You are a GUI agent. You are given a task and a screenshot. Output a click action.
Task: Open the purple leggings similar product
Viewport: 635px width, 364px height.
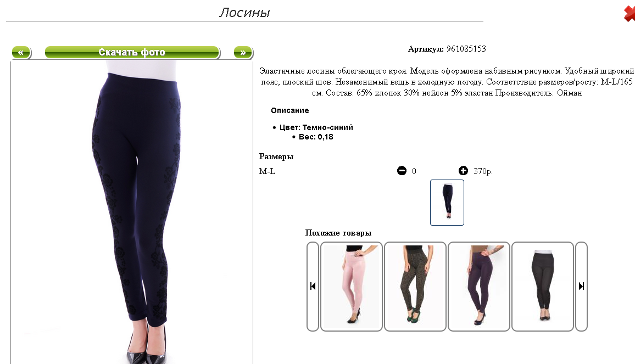coord(478,286)
